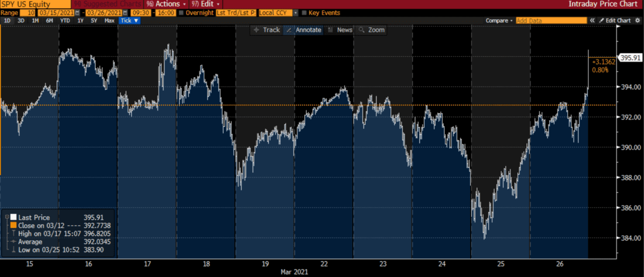The width and height of the screenshot is (644, 277).
Task: Click the chart settings gear icon
Action: (637, 20)
